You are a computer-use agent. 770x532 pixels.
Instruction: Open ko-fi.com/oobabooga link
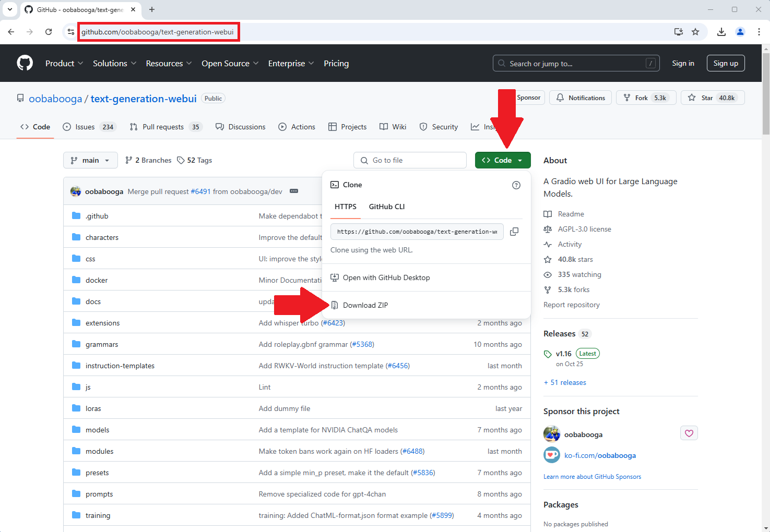(x=600, y=455)
